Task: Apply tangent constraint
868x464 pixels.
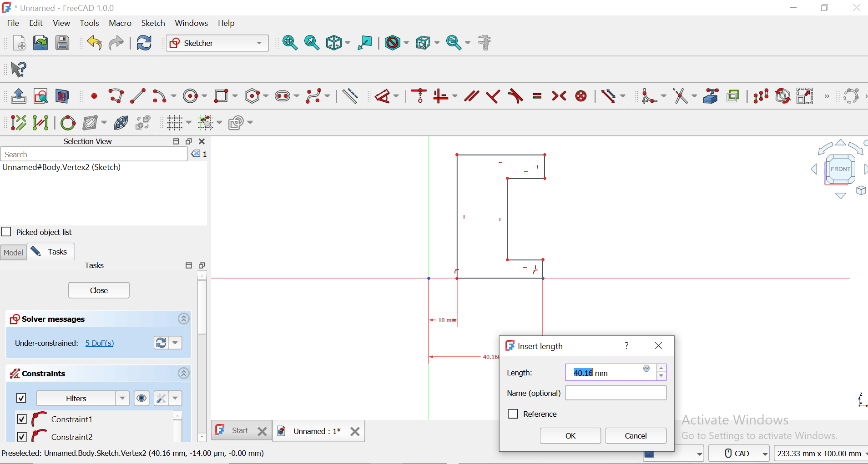Action: point(515,96)
